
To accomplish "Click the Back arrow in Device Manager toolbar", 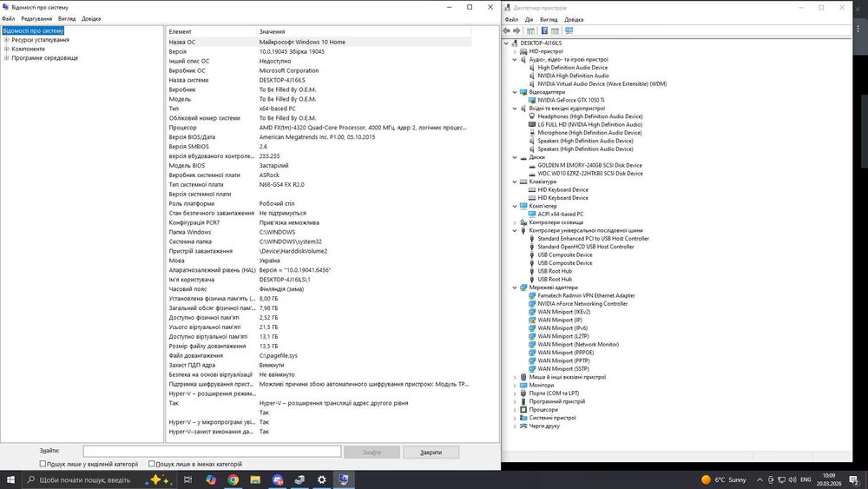I will [507, 31].
